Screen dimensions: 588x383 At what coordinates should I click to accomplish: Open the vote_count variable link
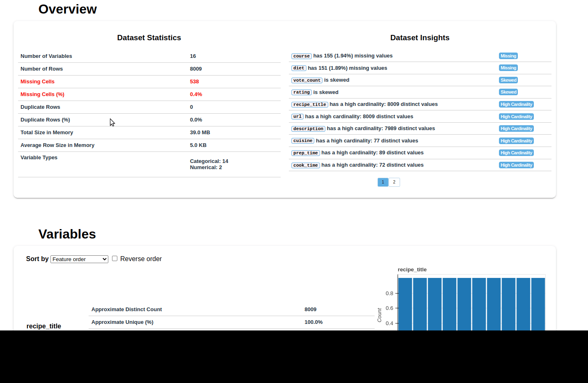307,80
